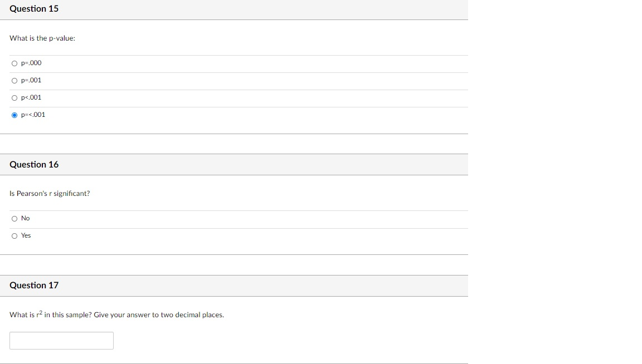Click the answer box for Question 17
Image resolution: width=642 pixels, height=364 pixels.
coord(61,340)
